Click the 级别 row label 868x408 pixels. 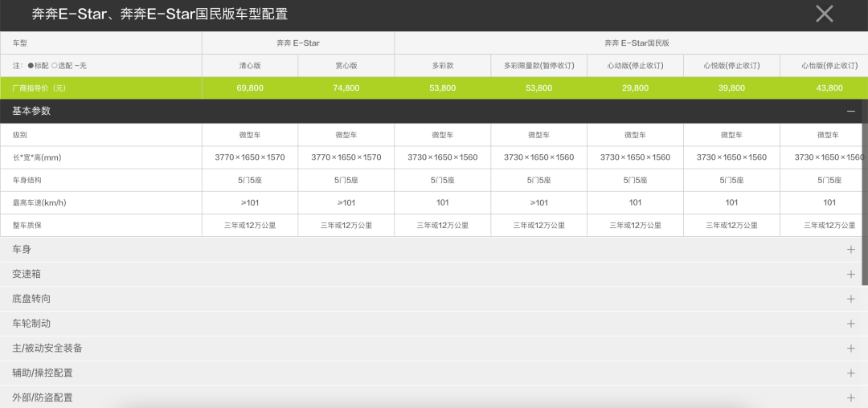click(x=19, y=135)
